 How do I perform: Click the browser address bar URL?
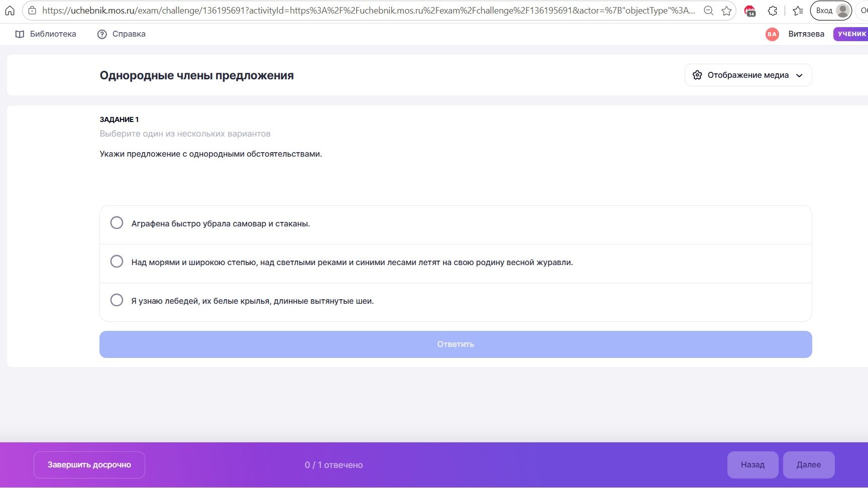[x=369, y=11]
